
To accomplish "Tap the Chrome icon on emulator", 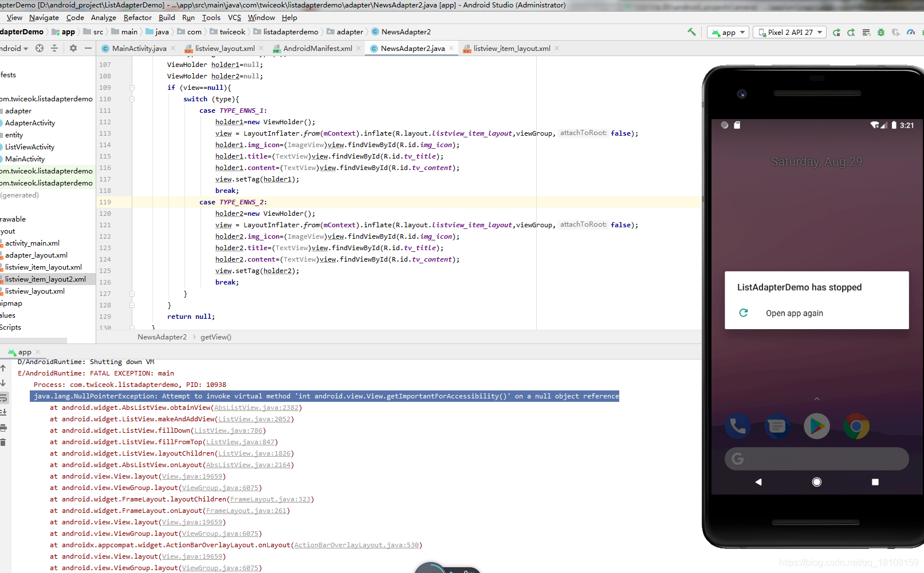I will click(x=856, y=426).
